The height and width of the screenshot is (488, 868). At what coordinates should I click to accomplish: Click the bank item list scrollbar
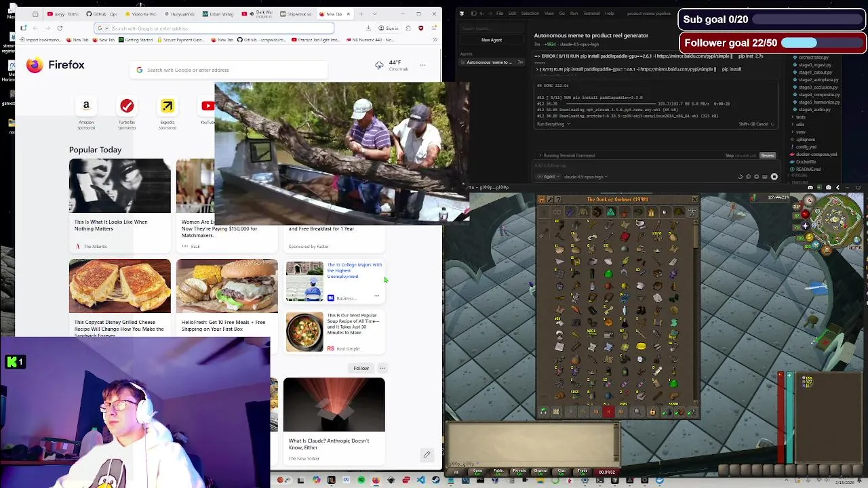695,312
